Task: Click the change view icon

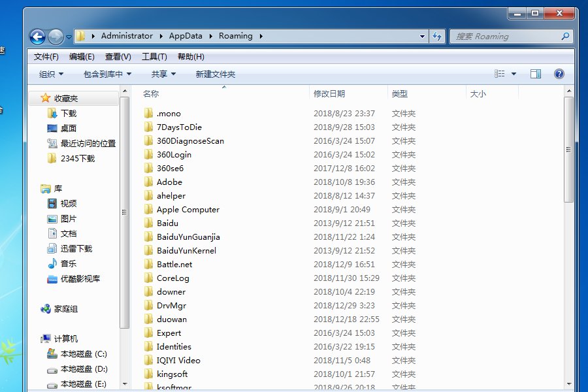Action: coord(500,74)
